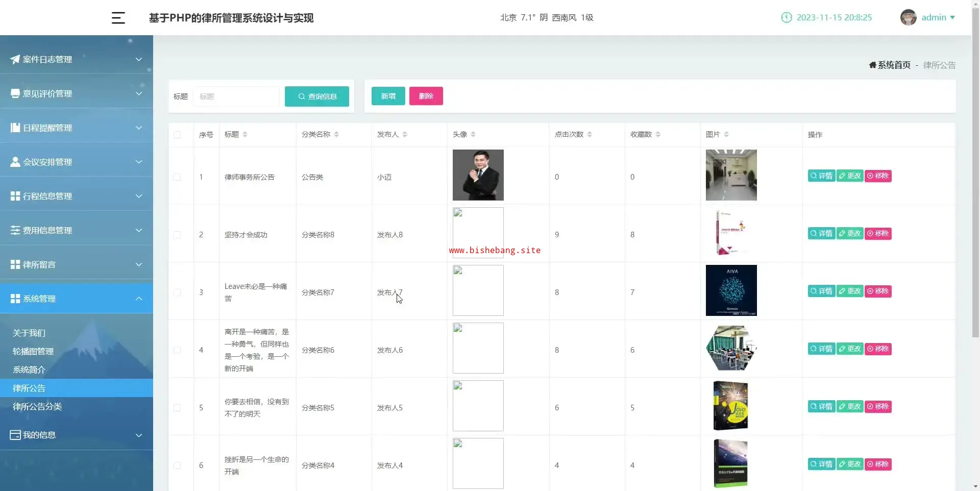Expand the 我的信息 menu chevron
The height and width of the screenshot is (491, 980).
tap(139, 435)
